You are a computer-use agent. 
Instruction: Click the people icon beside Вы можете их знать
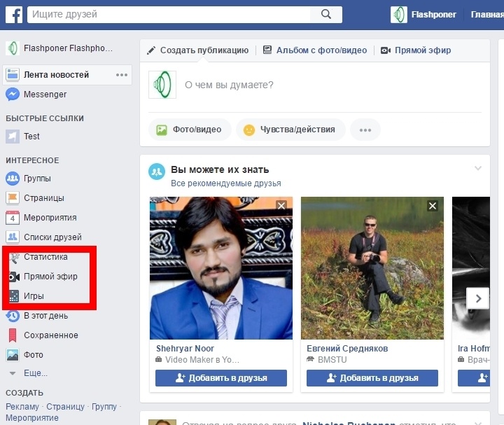click(157, 172)
